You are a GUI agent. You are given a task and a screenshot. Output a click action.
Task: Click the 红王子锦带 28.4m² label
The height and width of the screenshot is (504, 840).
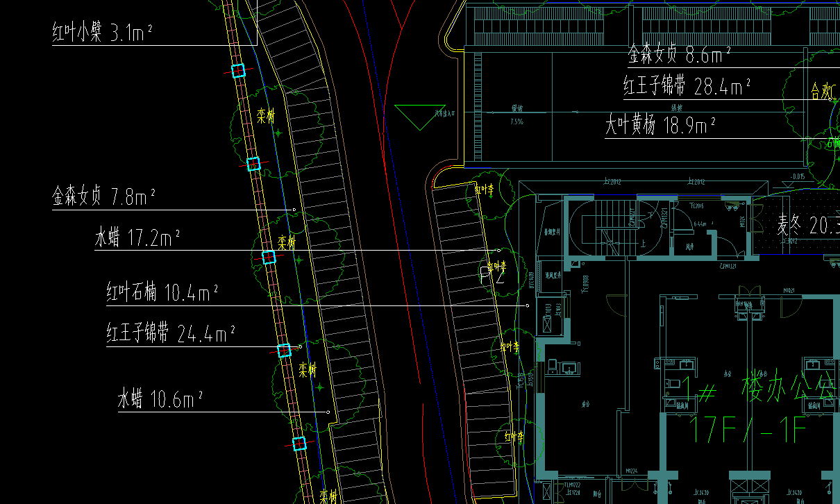pos(687,87)
